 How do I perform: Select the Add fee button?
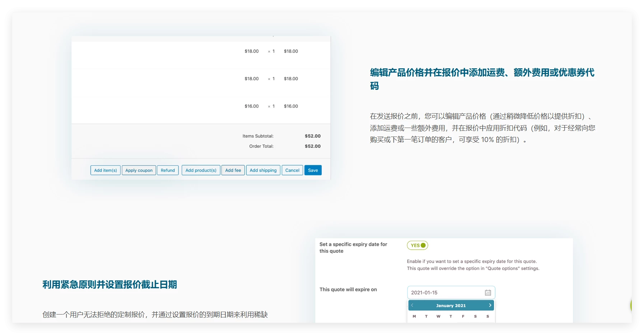tap(233, 170)
